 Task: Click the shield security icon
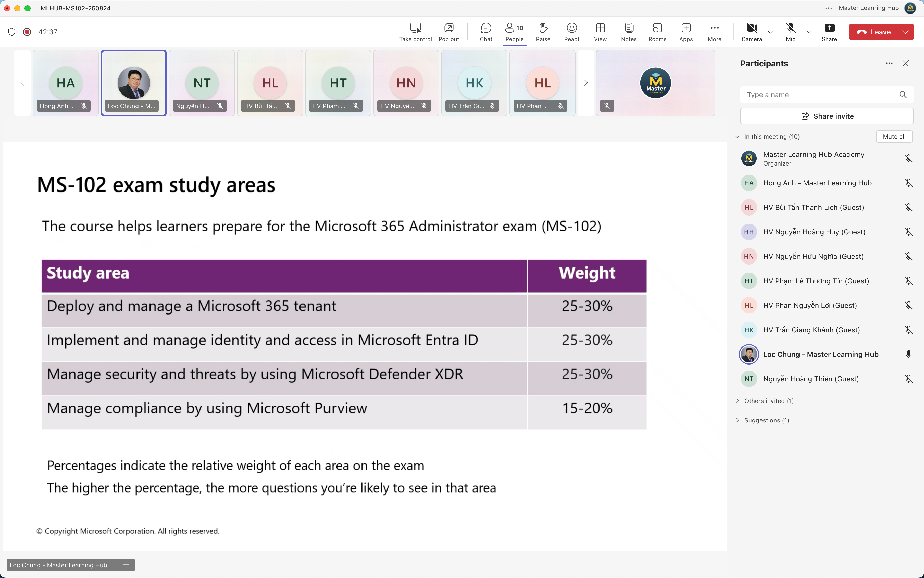pyautogui.click(x=11, y=32)
